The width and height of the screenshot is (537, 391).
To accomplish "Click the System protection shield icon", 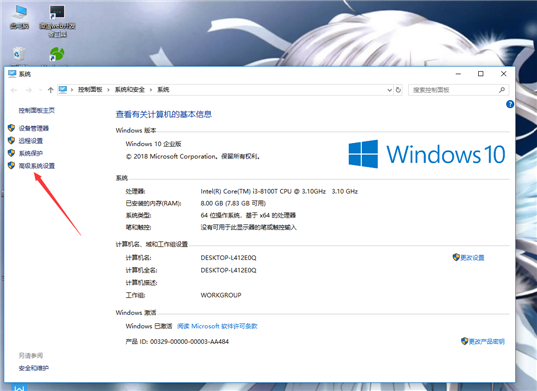I will tap(11, 153).
